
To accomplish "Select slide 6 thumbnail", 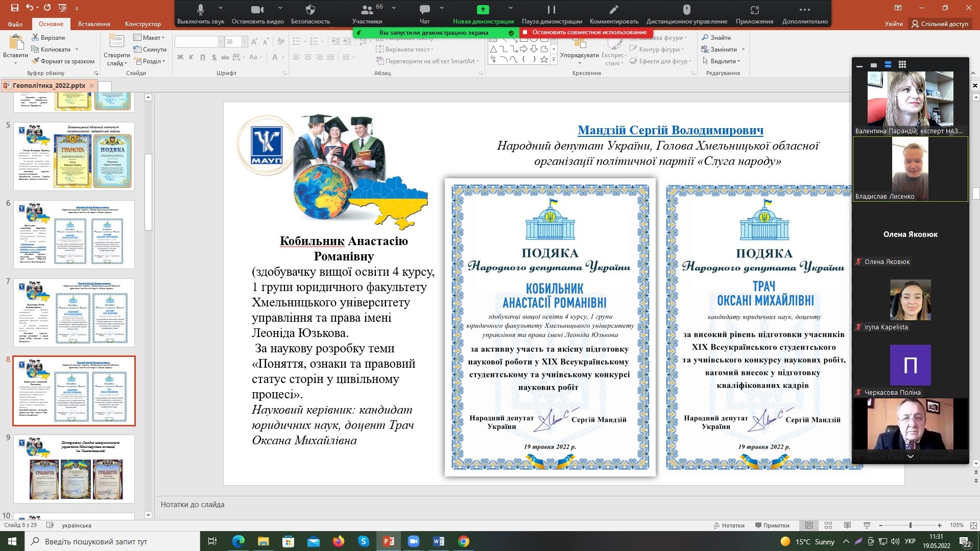I will pos(74,234).
